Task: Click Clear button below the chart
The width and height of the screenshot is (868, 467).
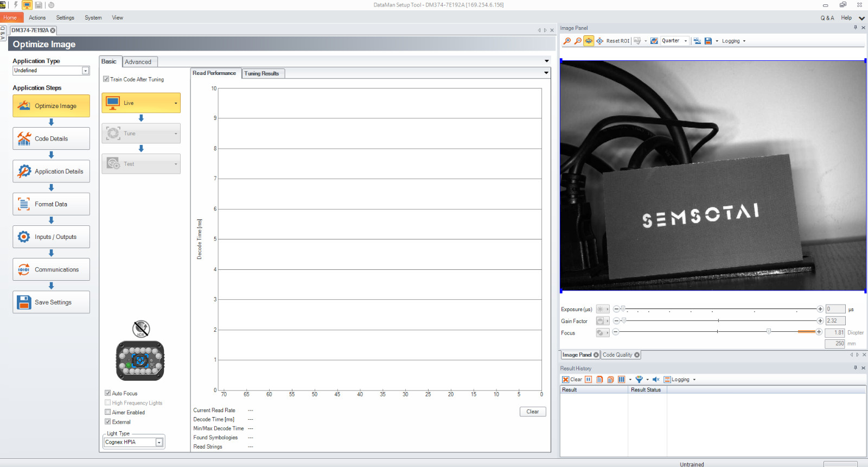Action: click(x=533, y=412)
